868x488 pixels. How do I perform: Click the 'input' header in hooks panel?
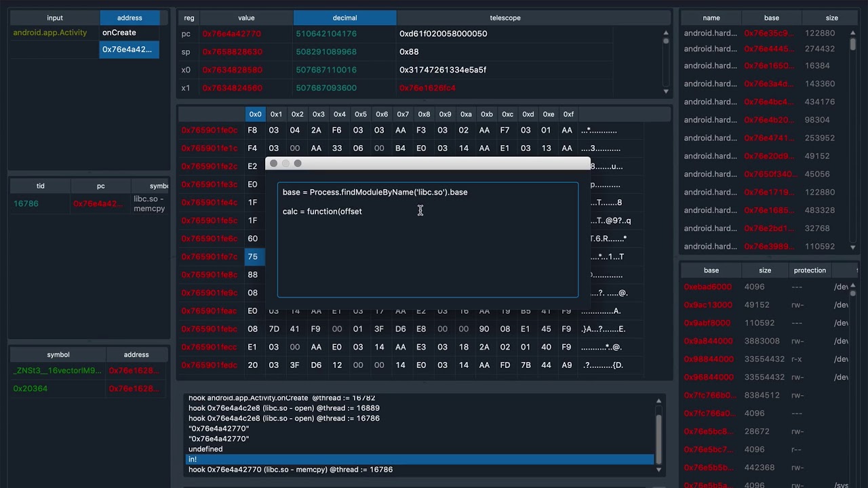coord(55,18)
